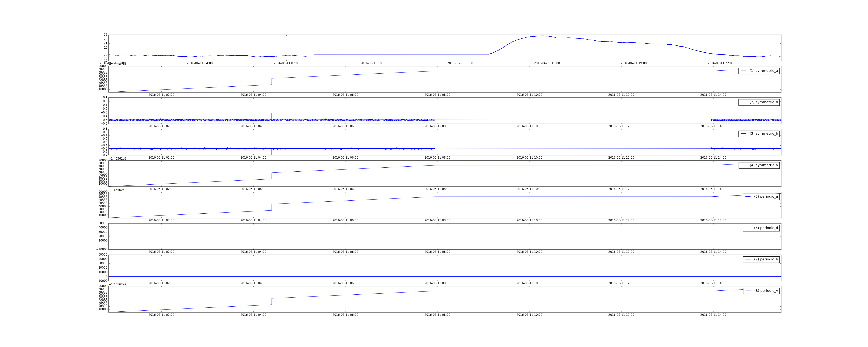Click the 2016-06-11 07:00 tick label
Viewport: 868px width, 347px height.
[x=286, y=63]
